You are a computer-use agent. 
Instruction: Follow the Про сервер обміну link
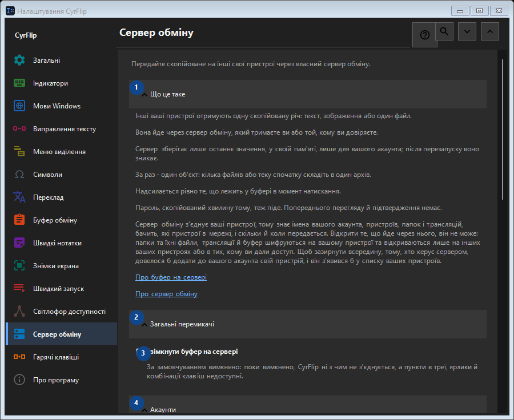[x=167, y=294]
